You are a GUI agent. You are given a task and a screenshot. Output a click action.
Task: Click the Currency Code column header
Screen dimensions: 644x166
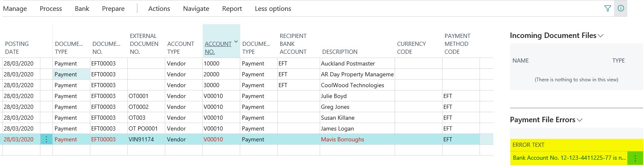pos(411,48)
